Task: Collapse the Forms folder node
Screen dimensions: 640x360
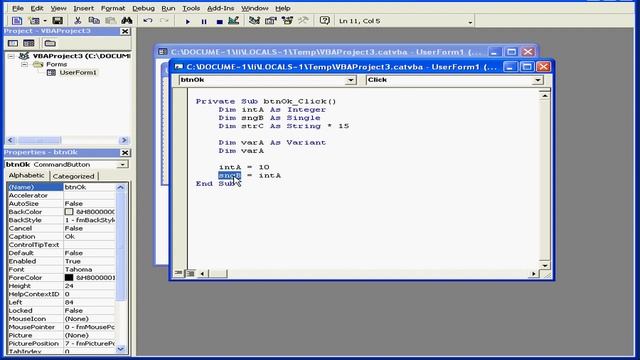Action: tap(24, 64)
